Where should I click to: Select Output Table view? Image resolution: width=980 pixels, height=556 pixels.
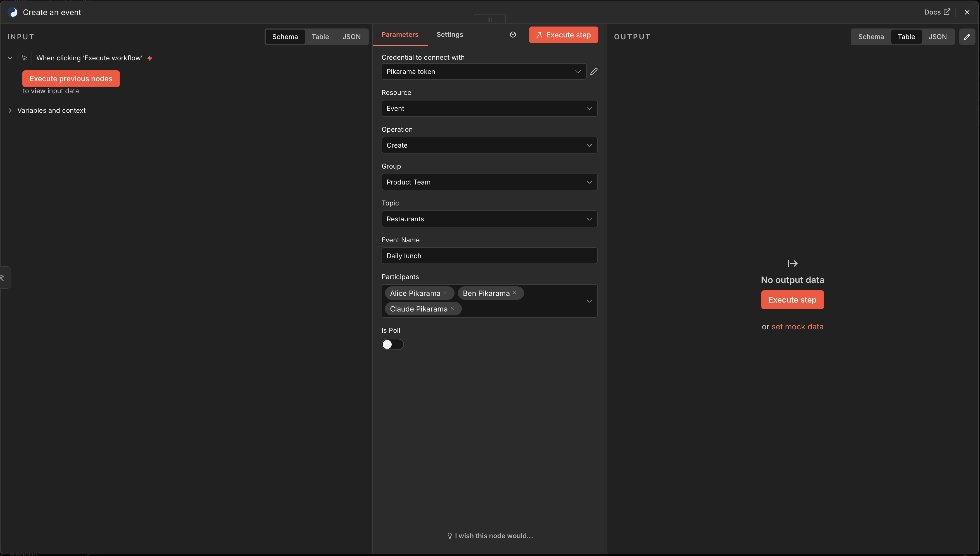pos(906,37)
